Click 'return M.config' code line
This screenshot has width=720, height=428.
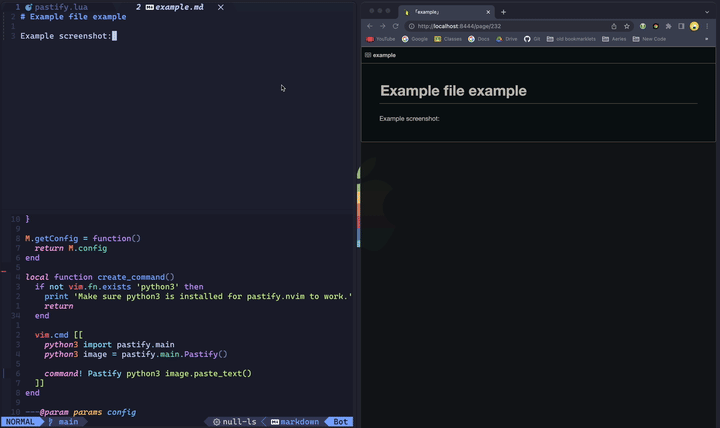(71, 248)
